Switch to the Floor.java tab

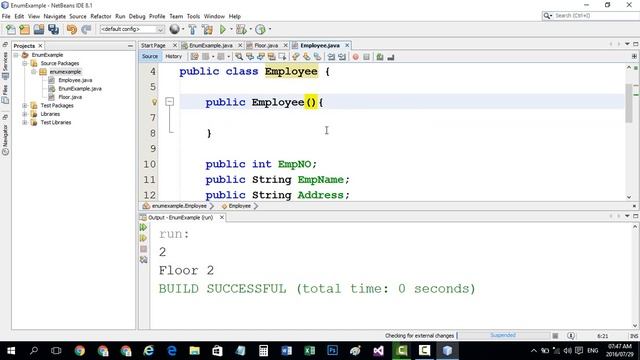coord(266,45)
